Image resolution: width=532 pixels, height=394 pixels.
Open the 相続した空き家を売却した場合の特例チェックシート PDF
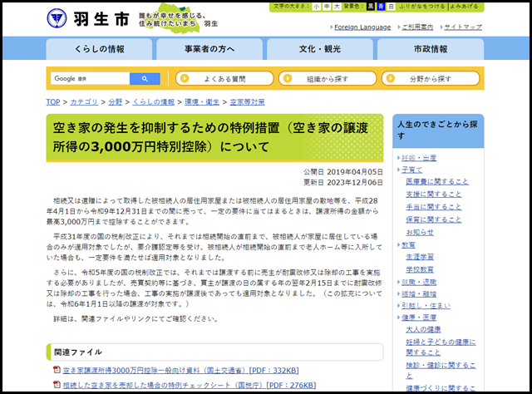190,385
